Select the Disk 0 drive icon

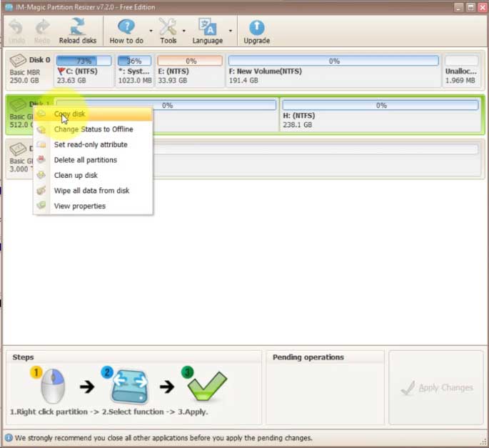tap(17, 60)
